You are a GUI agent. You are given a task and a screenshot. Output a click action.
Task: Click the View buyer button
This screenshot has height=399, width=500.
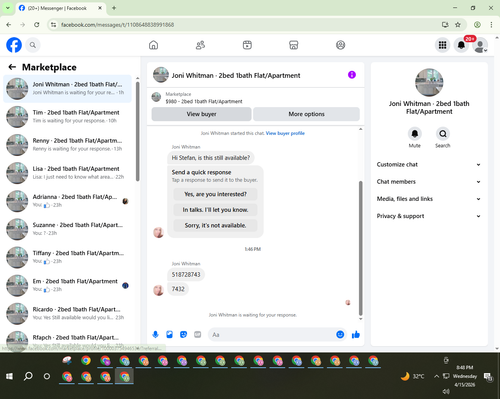click(x=201, y=114)
